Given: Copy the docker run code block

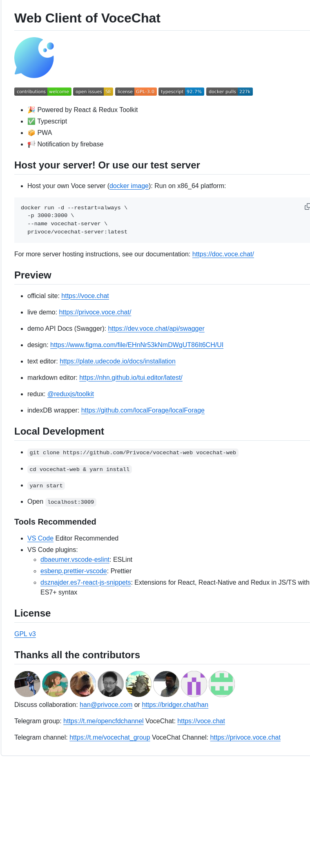Looking at the screenshot, I should 307,206.
